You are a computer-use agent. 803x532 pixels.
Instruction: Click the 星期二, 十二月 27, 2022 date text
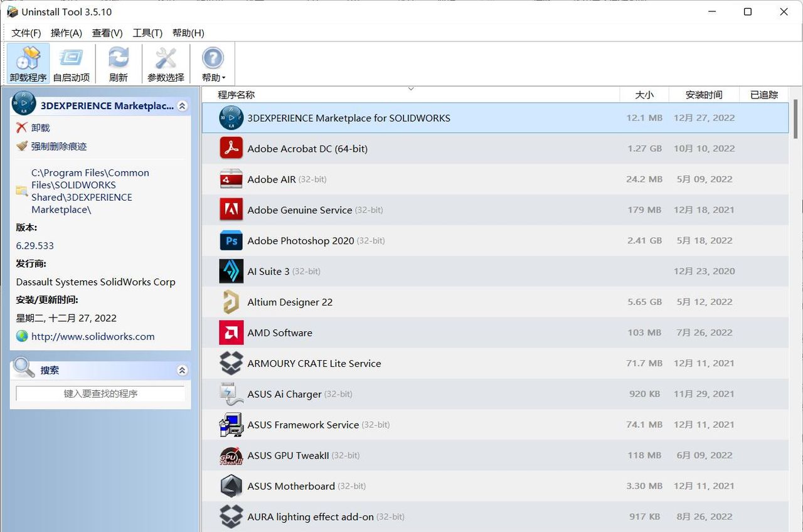pos(66,318)
